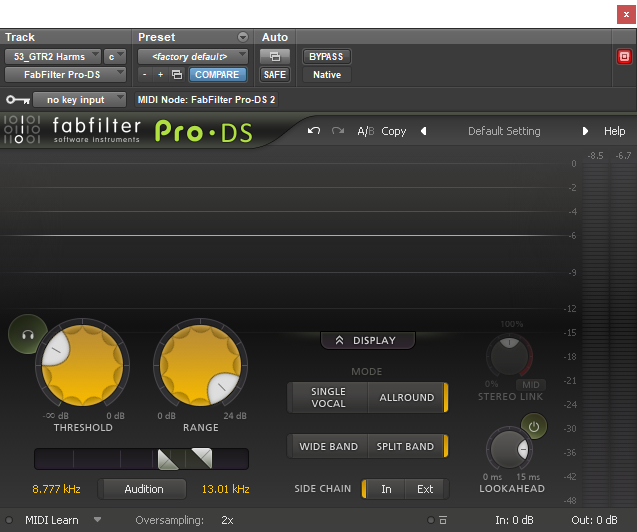Image resolution: width=637 pixels, height=532 pixels.
Task: Toggle the lookahead power button
Action: (x=534, y=426)
